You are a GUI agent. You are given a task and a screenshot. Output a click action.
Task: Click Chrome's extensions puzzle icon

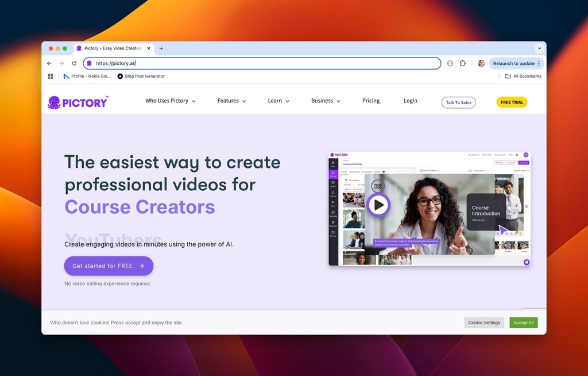(463, 63)
